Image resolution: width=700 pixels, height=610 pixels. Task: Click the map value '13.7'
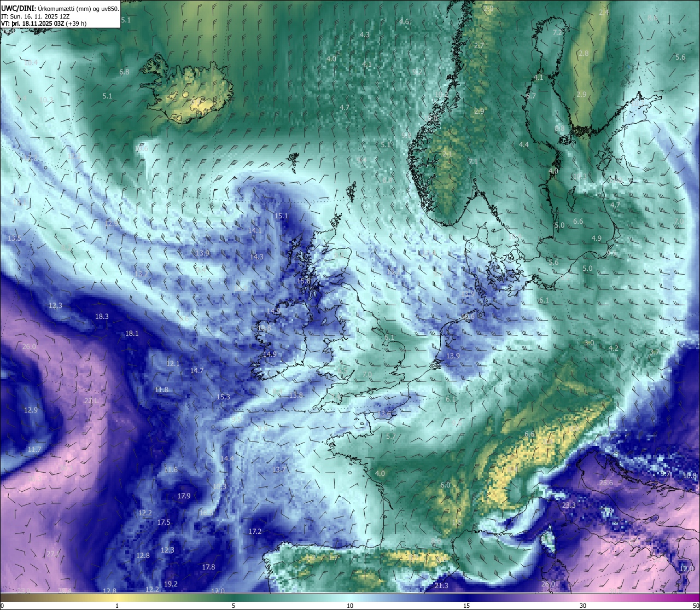tap(279, 469)
